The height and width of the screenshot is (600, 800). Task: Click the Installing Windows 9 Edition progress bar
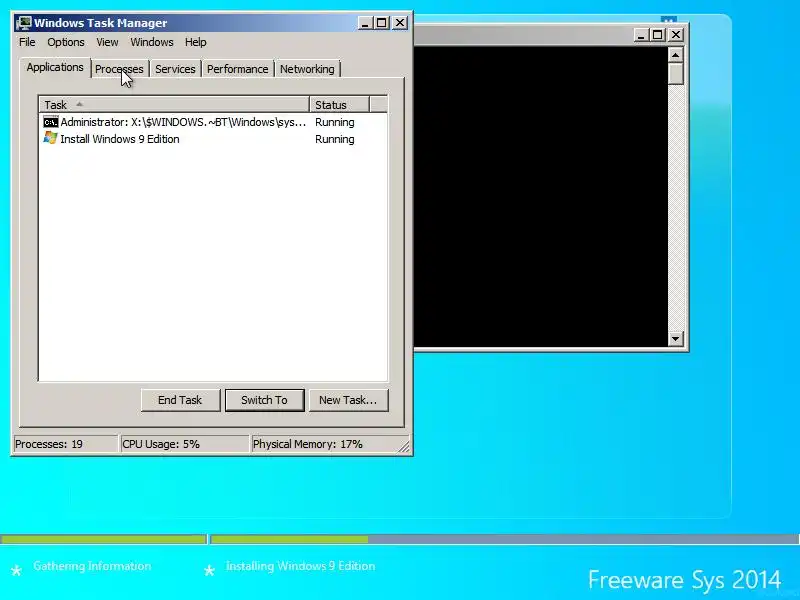[505, 539]
